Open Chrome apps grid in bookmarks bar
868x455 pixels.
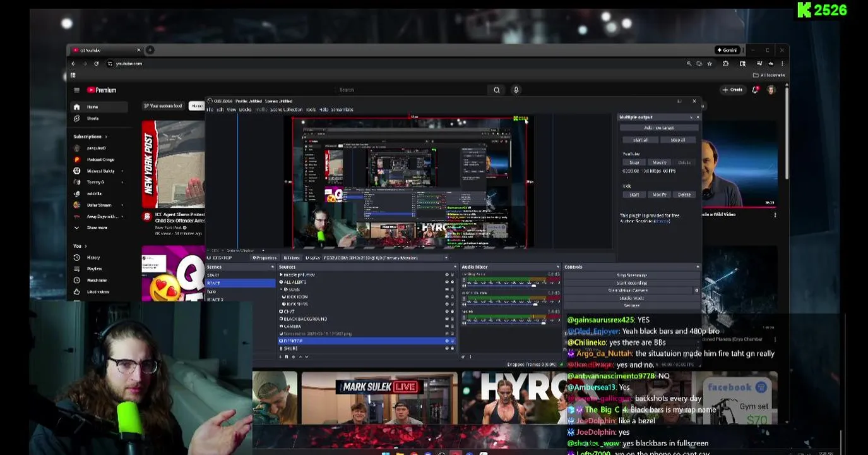click(x=73, y=75)
